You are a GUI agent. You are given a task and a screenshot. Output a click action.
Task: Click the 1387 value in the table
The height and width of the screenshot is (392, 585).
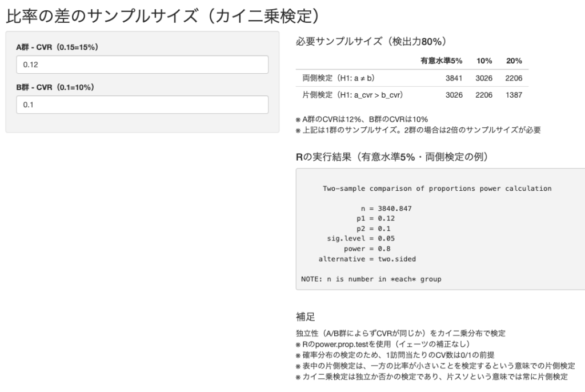[x=514, y=94]
